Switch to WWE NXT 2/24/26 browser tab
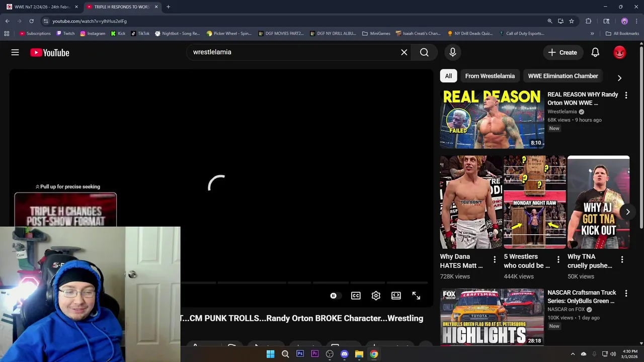 (x=42, y=7)
